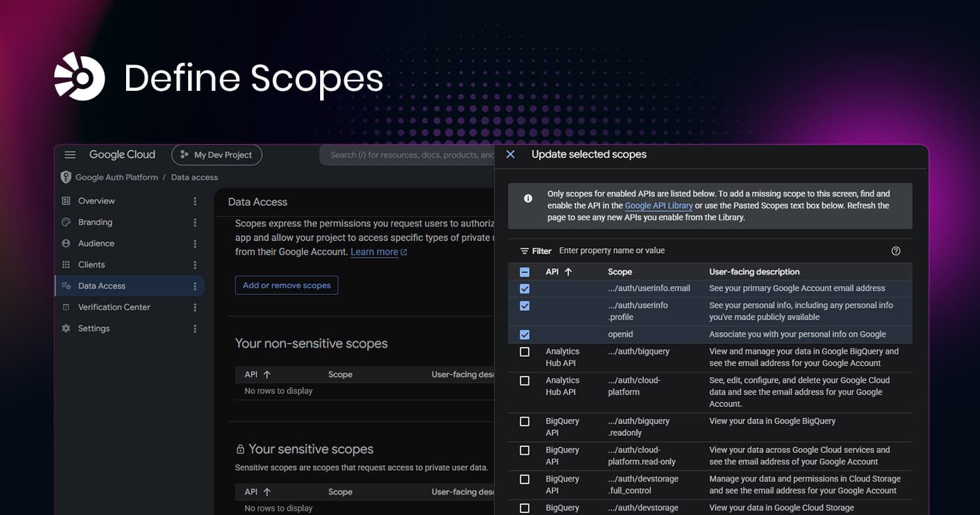The image size is (980, 515).
Task: Click the sensitive scopes lock icon
Action: (x=240, y=449)
